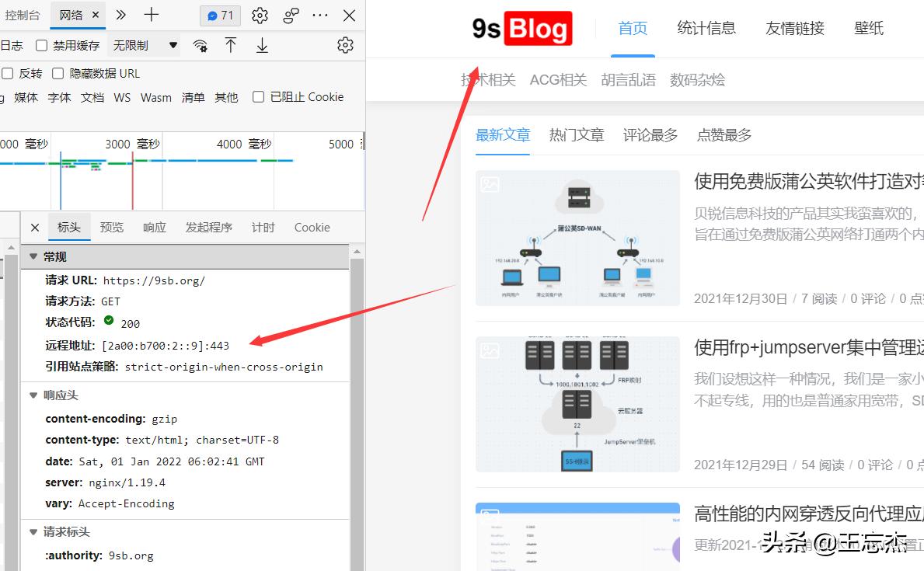Switch to the 热门文章 tab
This screenshot has height=571, width=924.
pos(576,134)
